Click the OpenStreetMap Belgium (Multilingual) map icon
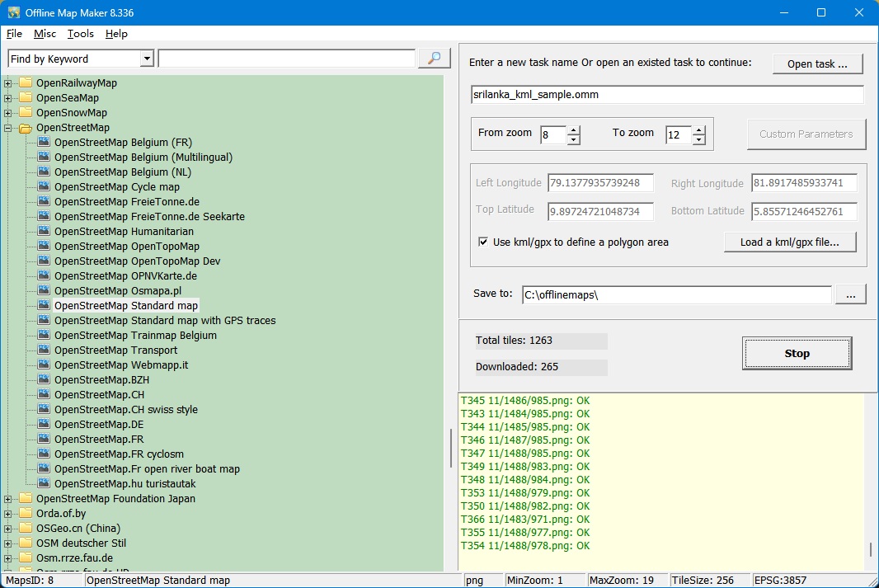879x588 pixels. pyautogui.click(x=44, y=157)
